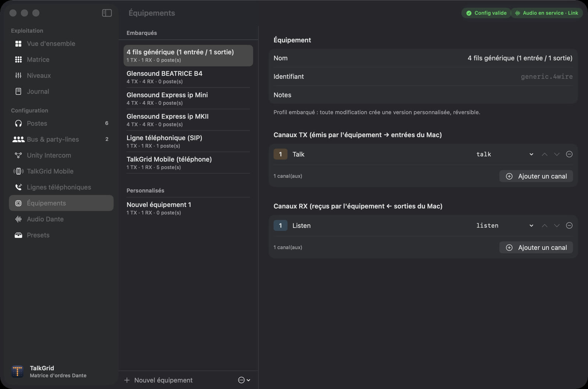Viewport: 588px width, 389px height.
Task: Add an RX channel with Ajouter un canal
Action: click(x=536, y=247)
